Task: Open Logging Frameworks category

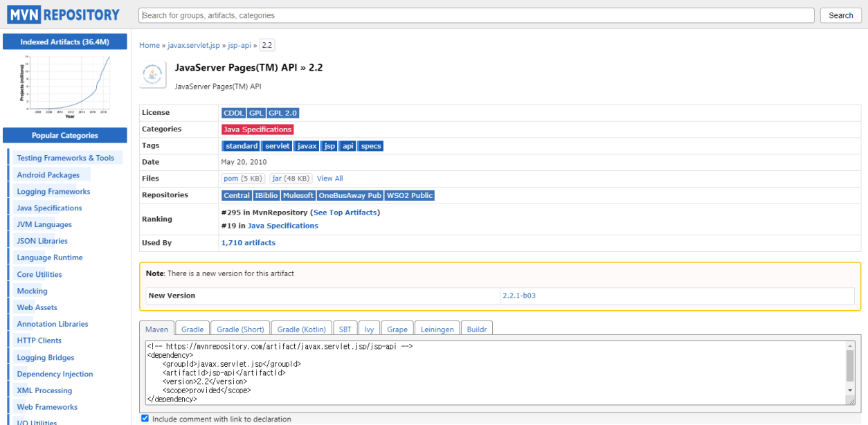Action: (x=53, y=192)
